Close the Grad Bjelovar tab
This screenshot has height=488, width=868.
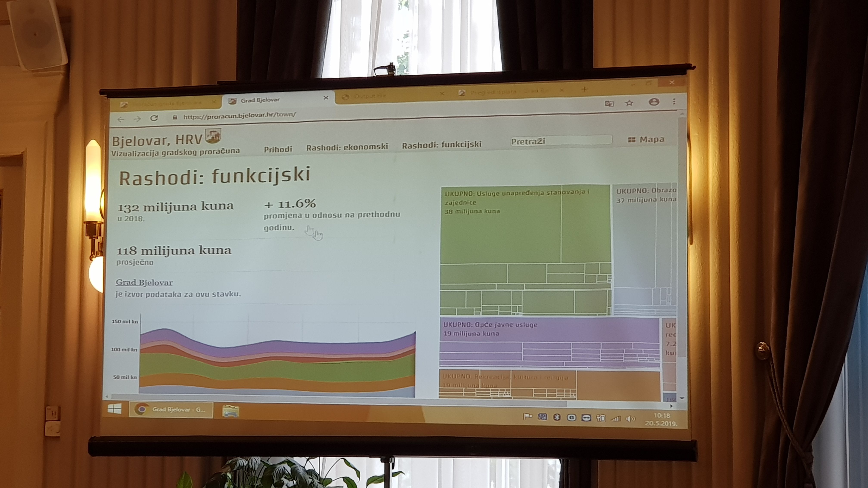point(326,98)
